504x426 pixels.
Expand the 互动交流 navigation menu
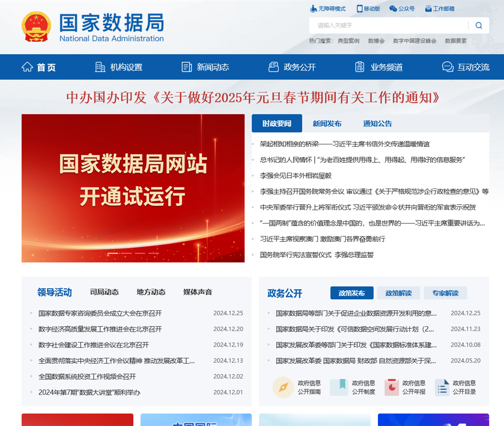(466, 67)
